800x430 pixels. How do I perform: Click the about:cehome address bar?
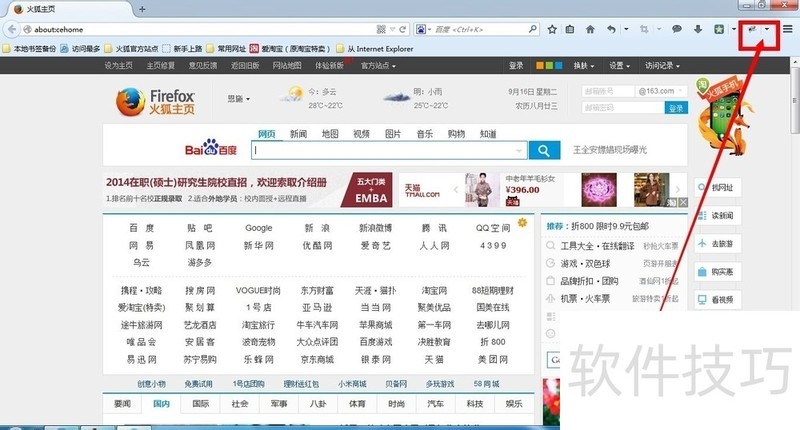(204, 29)
